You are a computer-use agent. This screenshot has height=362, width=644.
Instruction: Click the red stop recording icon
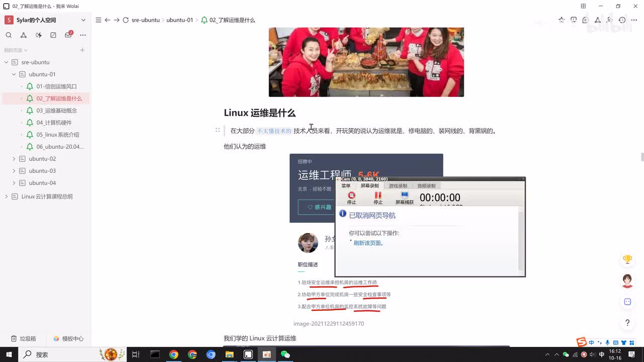pyautogui.click(x=352, y=195)
